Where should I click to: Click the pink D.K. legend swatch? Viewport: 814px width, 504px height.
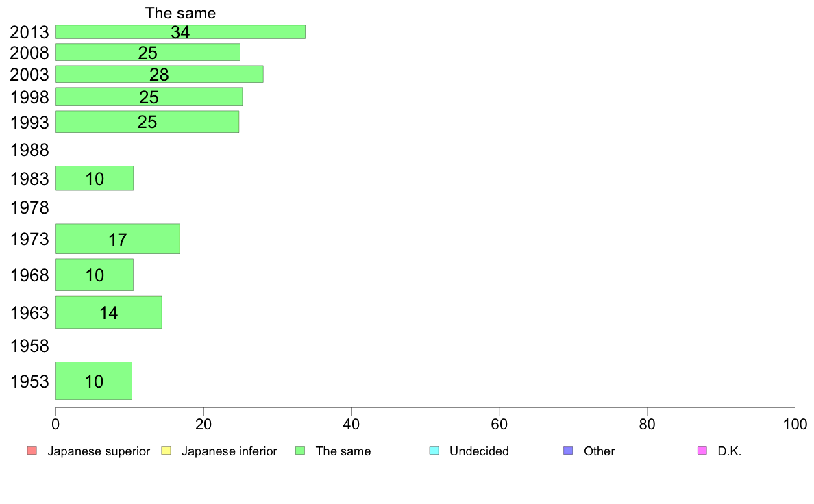(x=702, y=451)
